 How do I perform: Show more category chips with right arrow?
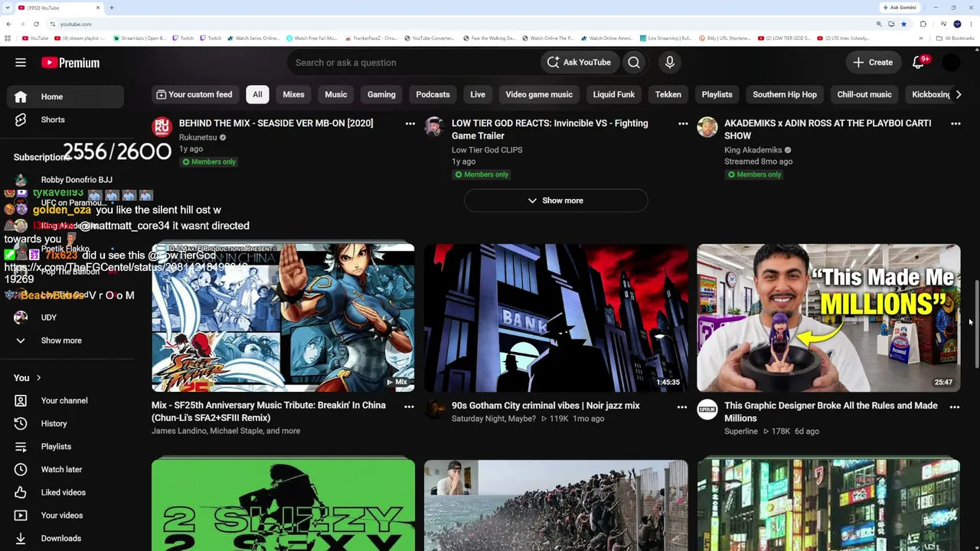(958, 94)
